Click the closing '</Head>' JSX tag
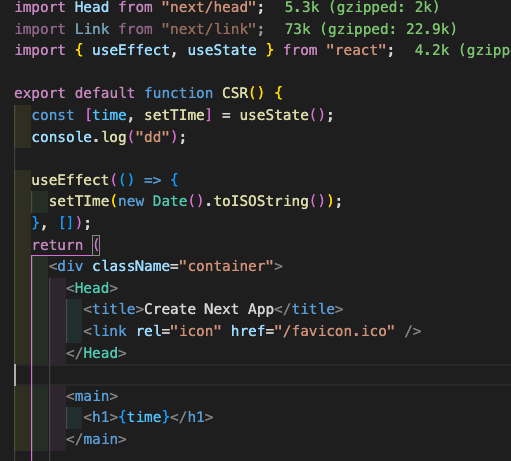 [96, 353]
